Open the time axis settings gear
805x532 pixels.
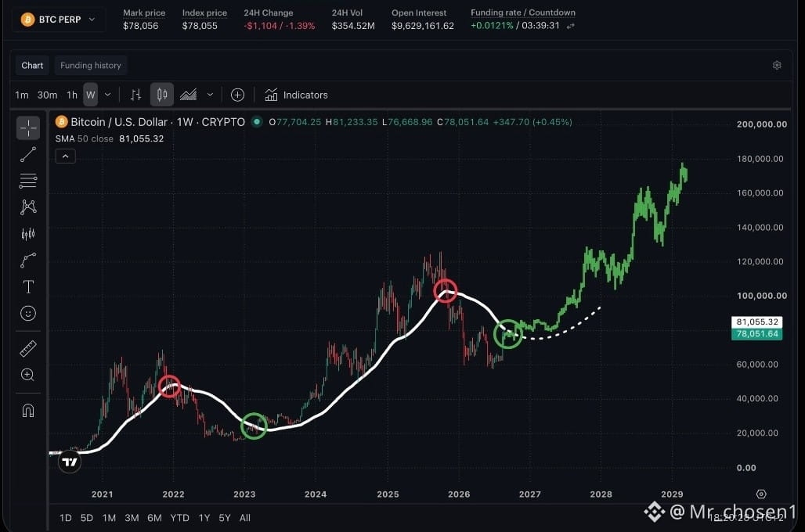pos(761,494)
